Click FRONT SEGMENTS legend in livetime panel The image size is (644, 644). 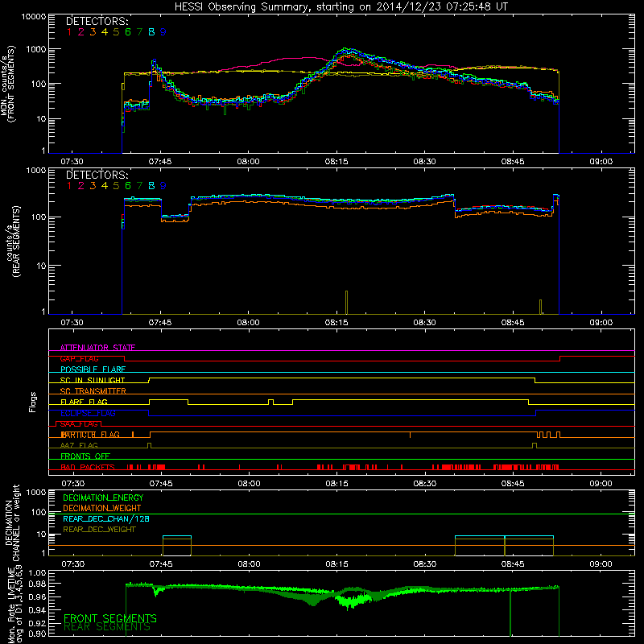[x=110, y=618]
